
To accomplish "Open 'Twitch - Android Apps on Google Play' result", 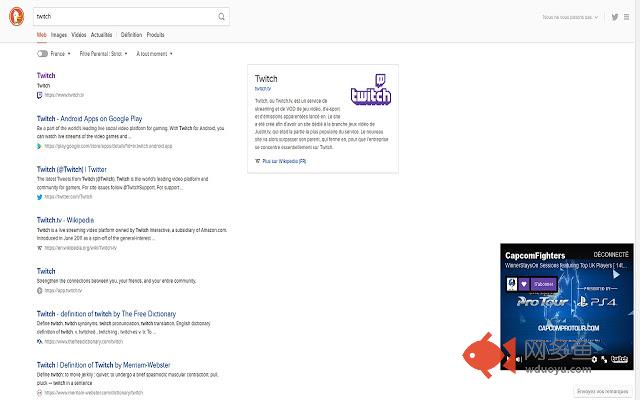I will (x=89, y=119).
